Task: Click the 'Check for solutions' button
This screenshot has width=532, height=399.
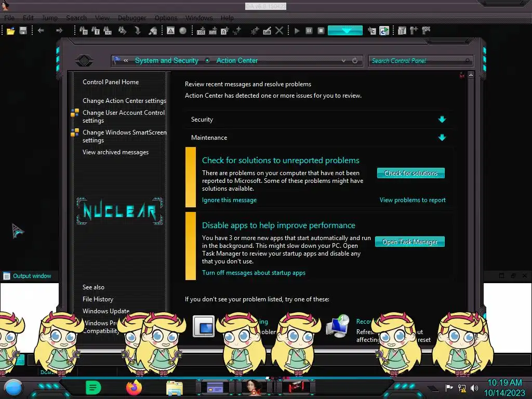Action: click(x=411, y=173)
